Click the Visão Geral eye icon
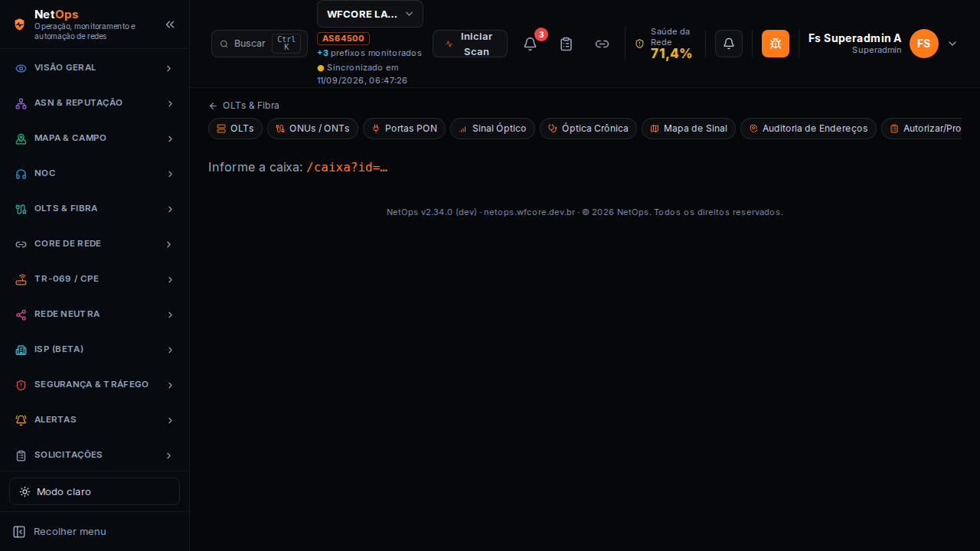This screenshot has width=980, height=551. tap(21, 68)
